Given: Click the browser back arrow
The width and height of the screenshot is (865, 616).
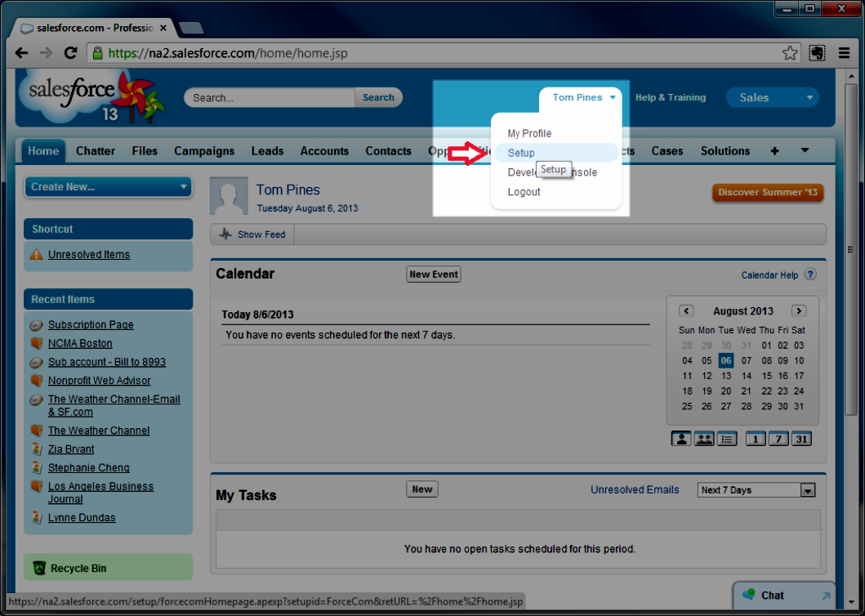Looking at the screenshot, I should pos(21,53).
